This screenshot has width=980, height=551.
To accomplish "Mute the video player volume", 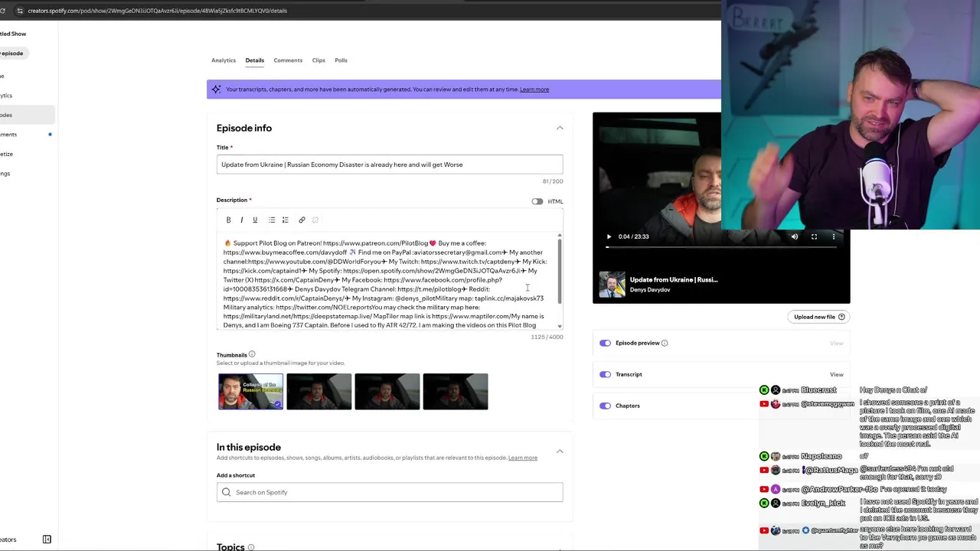I will [x=794, y=236].
